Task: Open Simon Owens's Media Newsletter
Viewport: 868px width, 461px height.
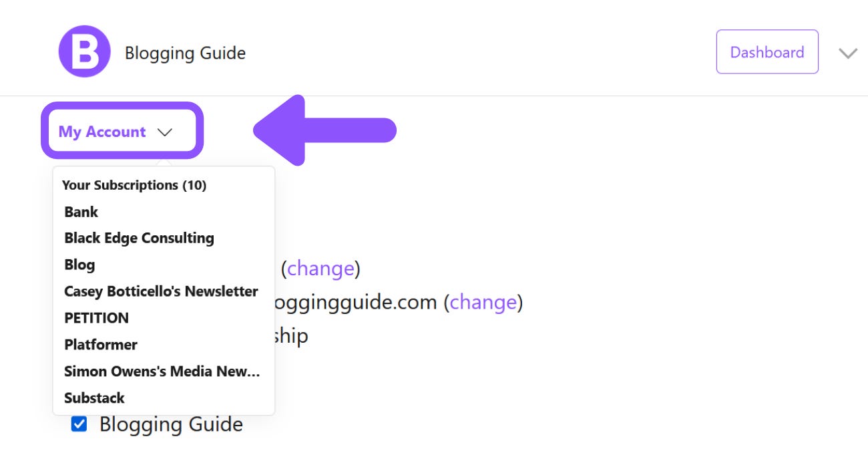Action: click(162, 371)
